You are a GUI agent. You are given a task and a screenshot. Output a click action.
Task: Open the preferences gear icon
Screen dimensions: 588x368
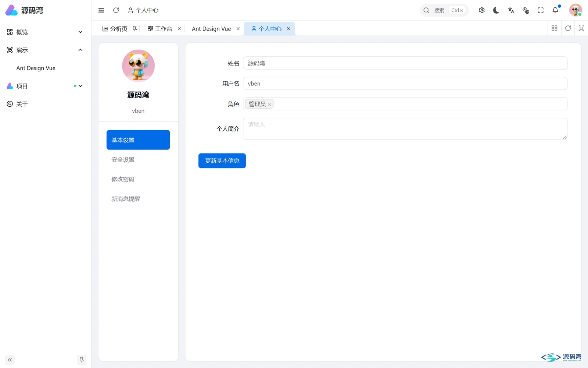point(482,10)
